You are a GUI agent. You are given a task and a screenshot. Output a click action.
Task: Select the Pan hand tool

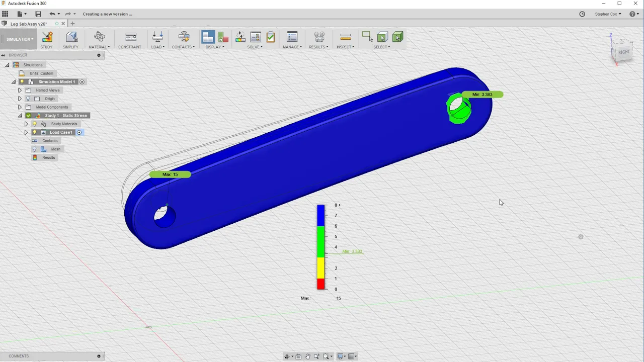(x=307, y=356)
